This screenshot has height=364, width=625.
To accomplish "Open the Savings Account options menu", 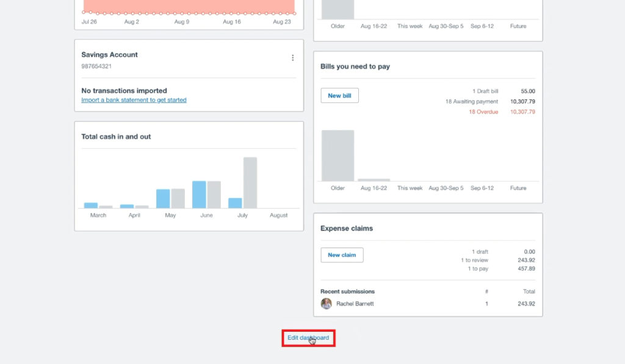I will coord(292,57).
